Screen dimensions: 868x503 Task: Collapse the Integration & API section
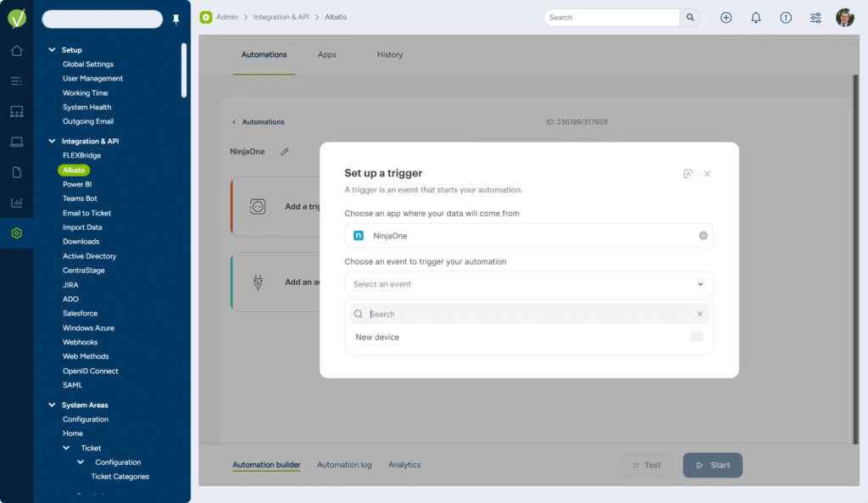pyautogui.click(x=52, y=142)
